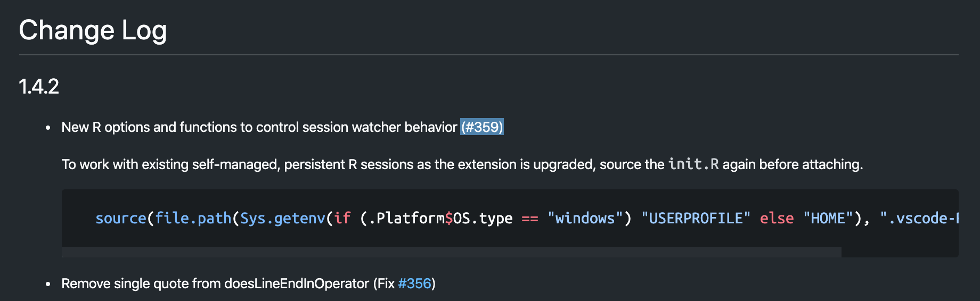Click the "USERPROFILE" string in code
Image resolution: width=980 pixels, height=301 pixels.
pyautogui.click(x=696, y=219)
